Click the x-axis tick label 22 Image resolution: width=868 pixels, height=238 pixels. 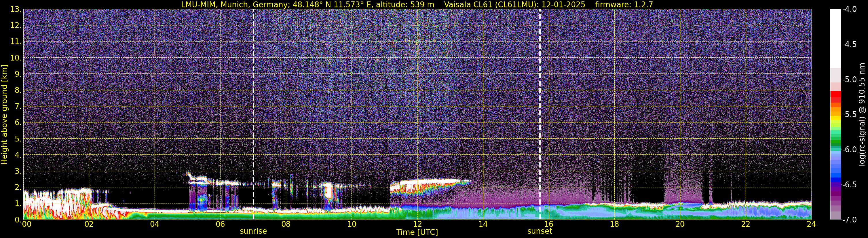click(746, 224)
